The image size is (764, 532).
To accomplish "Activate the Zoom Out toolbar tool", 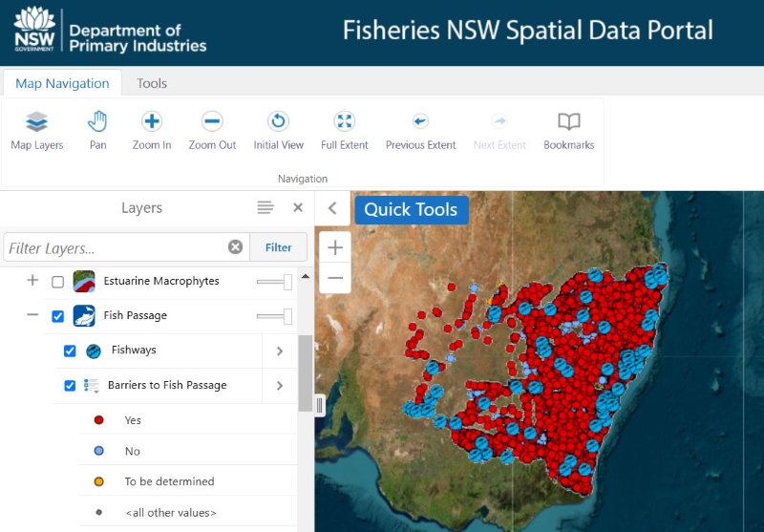I will [x=212, y=131].
